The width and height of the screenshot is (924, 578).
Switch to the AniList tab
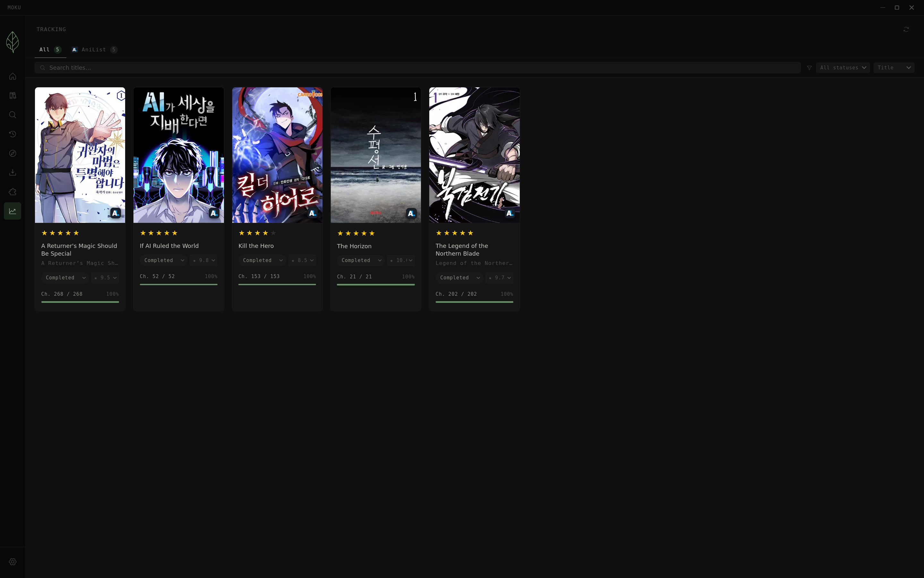pos(94,50)
